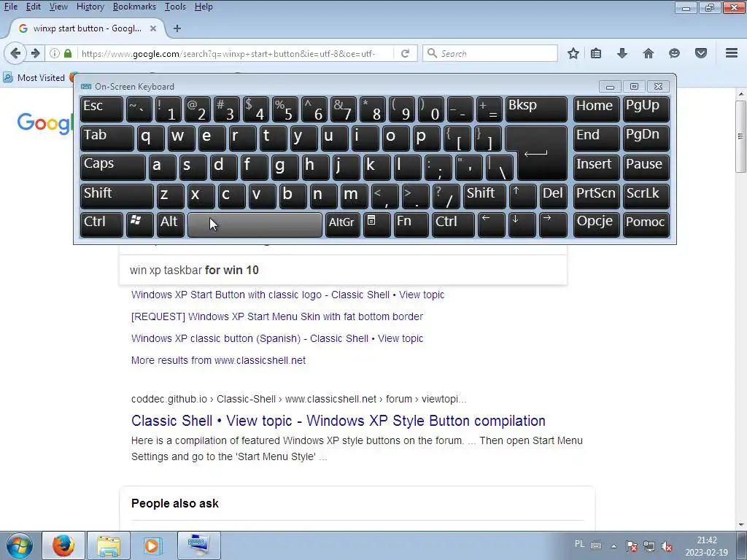Click the down arrow key on keyboard
The image size is (747, 560).
coord(522,225)
